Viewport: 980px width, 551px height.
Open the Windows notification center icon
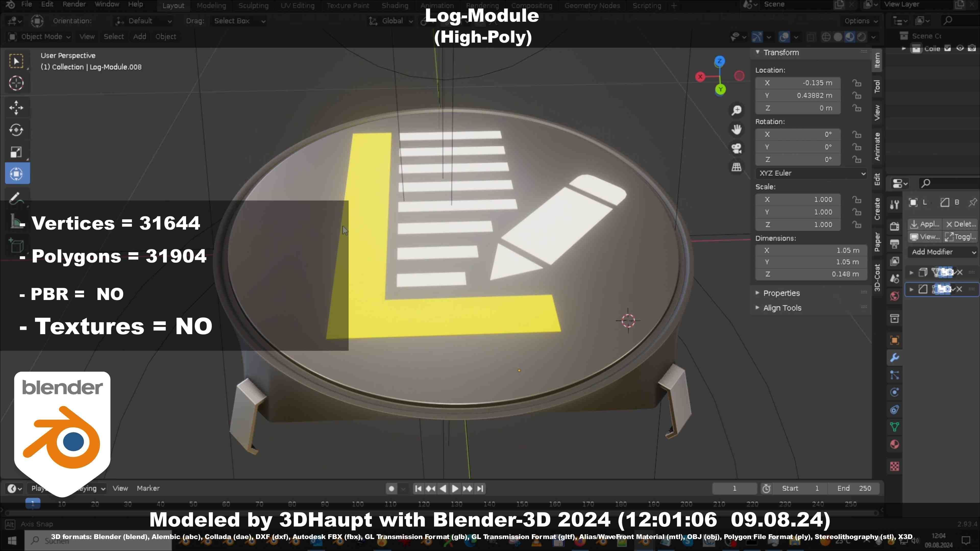(965, 540)
